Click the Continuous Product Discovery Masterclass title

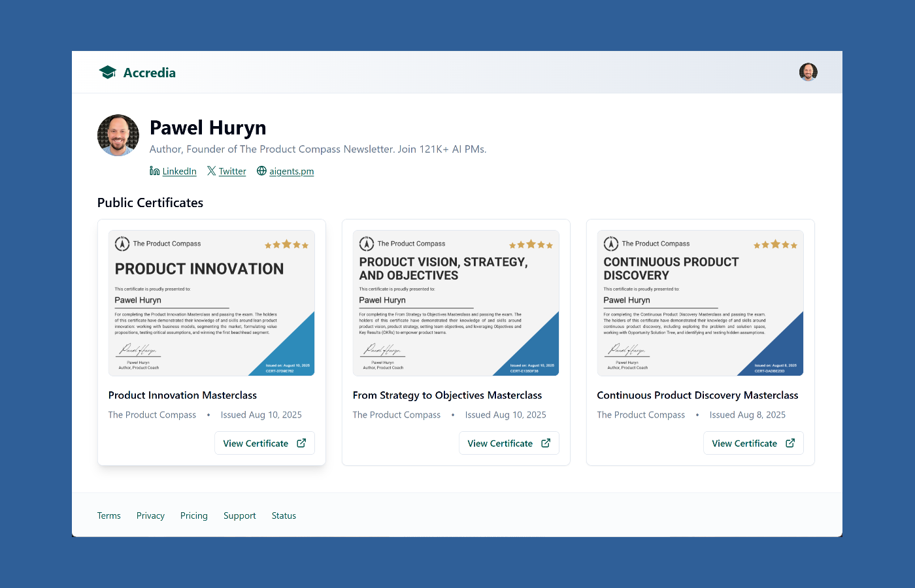(697, 395)
